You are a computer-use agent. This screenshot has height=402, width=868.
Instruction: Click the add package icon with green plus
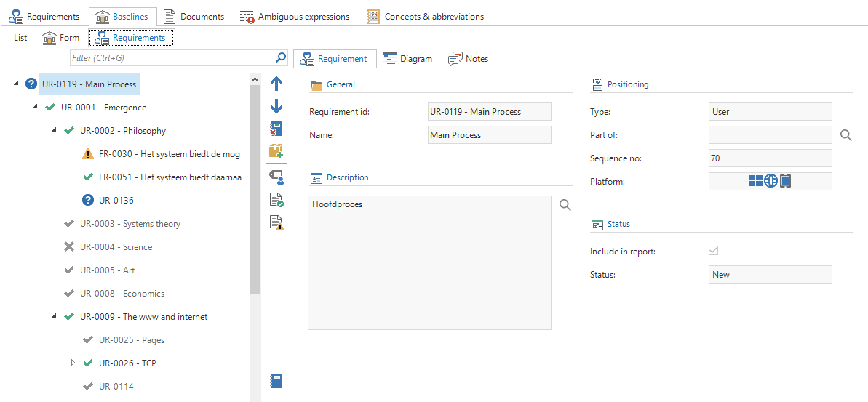[x=276, y=150]
